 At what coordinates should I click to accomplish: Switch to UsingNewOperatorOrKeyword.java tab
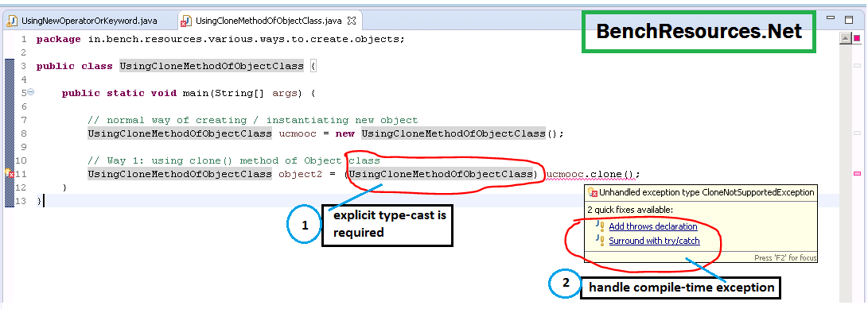[88, 21]
